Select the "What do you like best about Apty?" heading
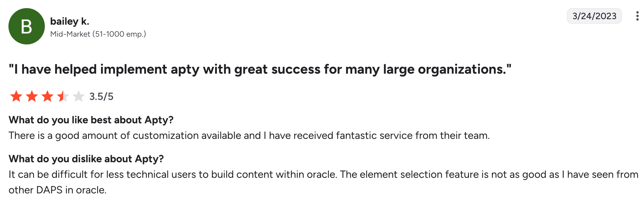 (91, 120)
